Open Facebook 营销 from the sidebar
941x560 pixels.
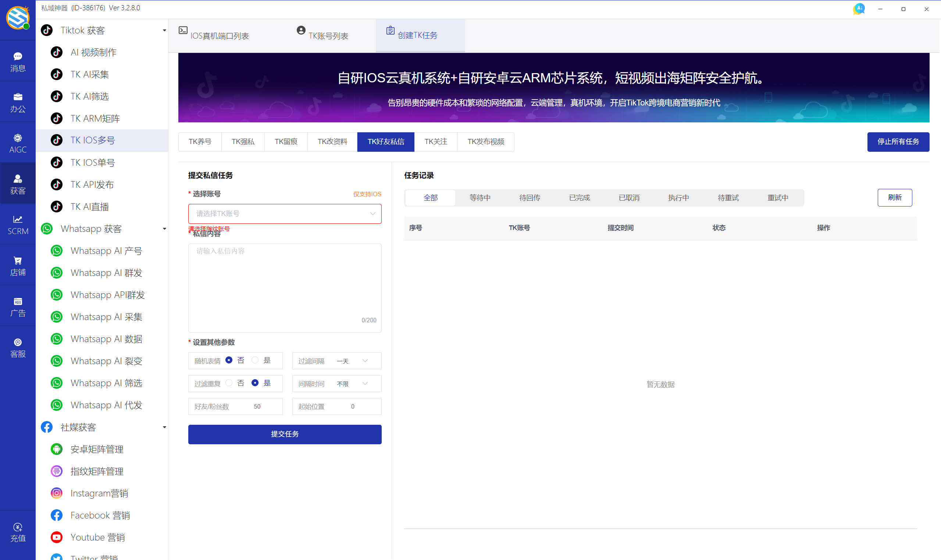pos(100,515)
